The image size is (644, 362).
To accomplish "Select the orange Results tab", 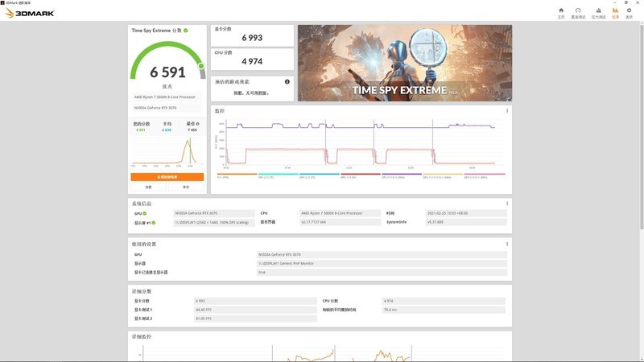I will [615, 13].
